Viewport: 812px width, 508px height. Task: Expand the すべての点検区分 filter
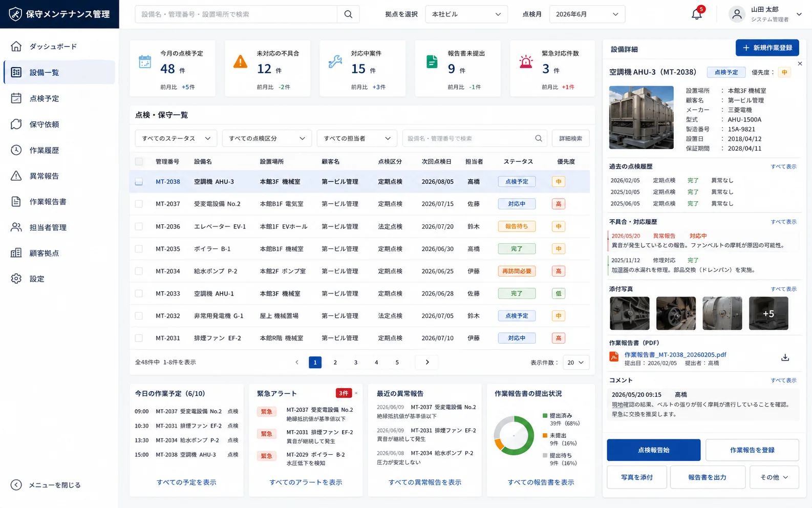(x=267, y=138)
